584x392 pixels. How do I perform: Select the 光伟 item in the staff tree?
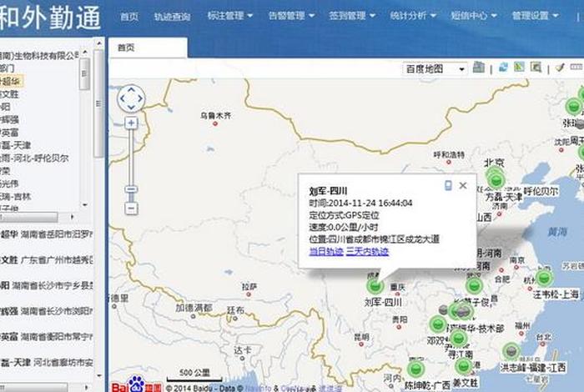[x=9, y=183]
